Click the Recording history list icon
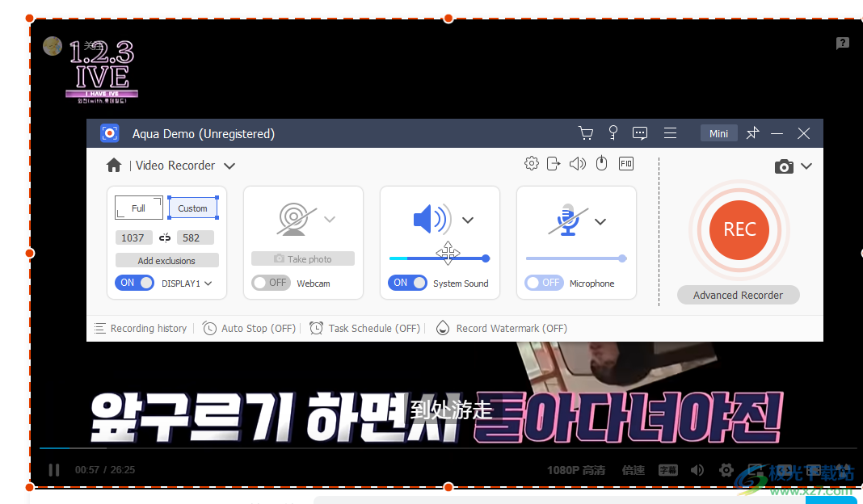Viewport: 863px width, 504px height. point(99,329)
